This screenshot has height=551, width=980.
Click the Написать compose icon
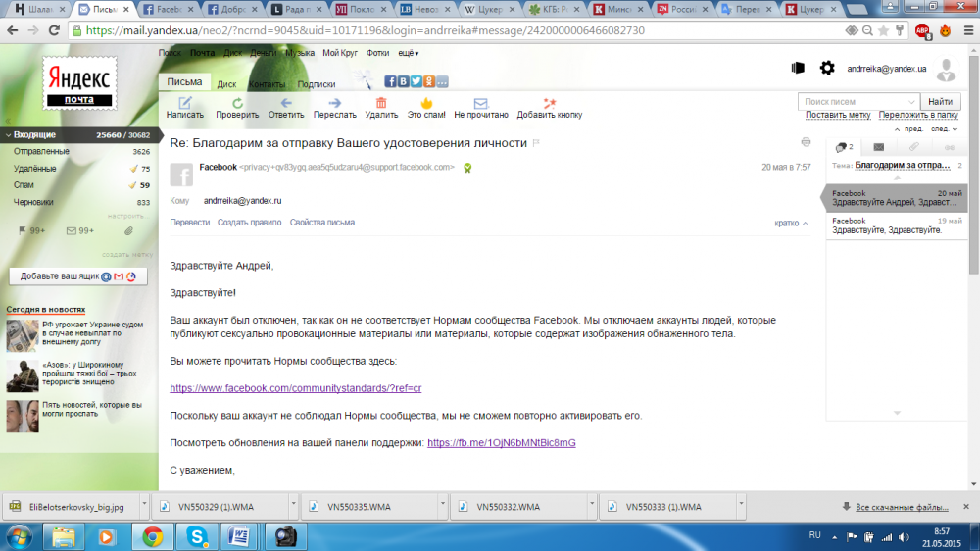tap(184, 103)
